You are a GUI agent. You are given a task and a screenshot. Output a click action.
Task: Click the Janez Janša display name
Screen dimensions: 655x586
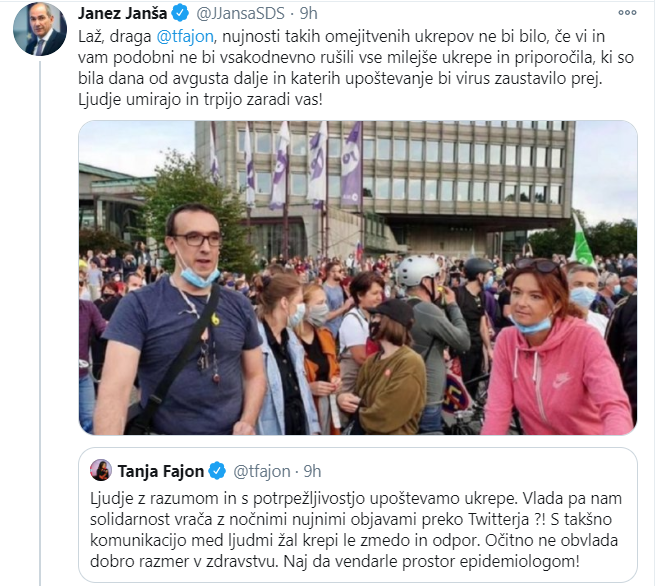tap(122, 13)
